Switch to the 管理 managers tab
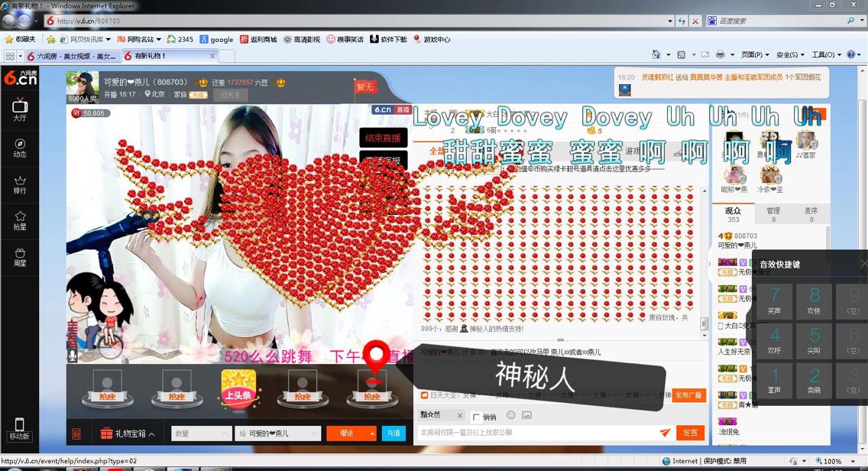This screenshot has height=471, width=868. tap(773, 214)
